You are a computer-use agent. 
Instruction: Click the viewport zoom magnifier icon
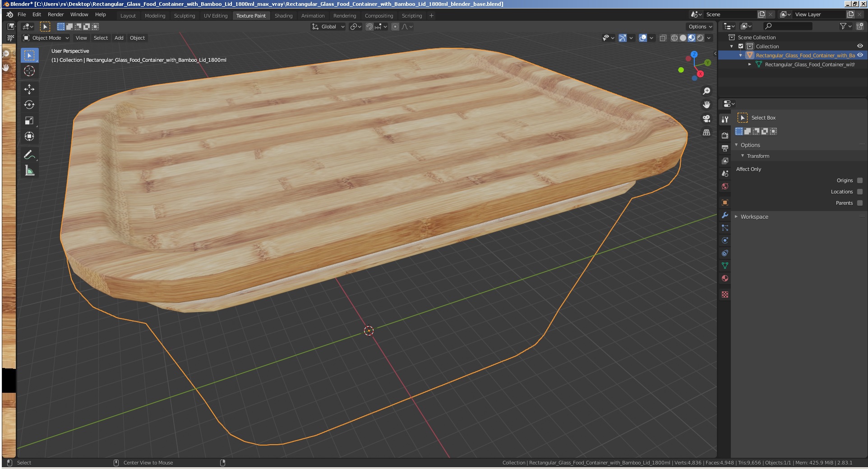(706, 91)
